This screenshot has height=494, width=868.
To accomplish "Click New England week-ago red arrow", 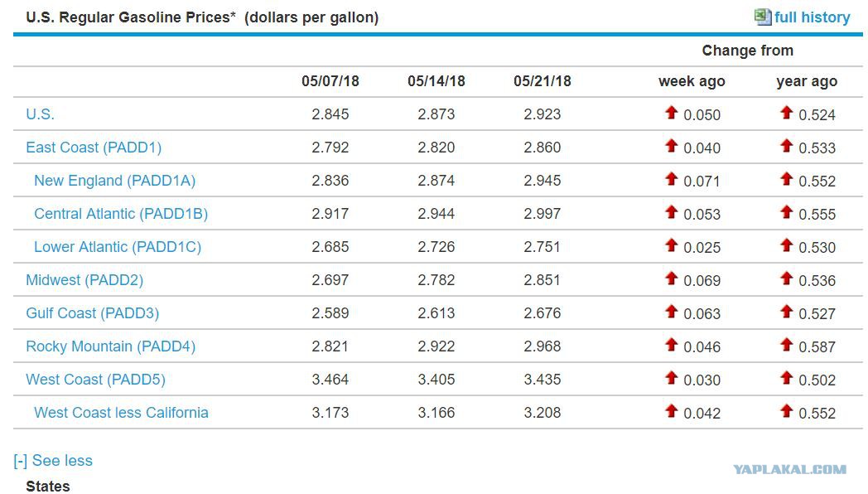I will [672, 180].
